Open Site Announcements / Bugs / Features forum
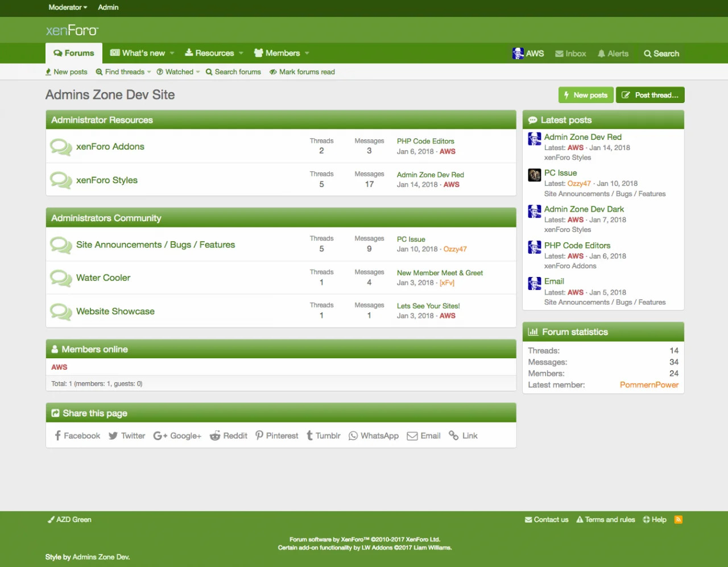728x567 pixels. (155, 245)
